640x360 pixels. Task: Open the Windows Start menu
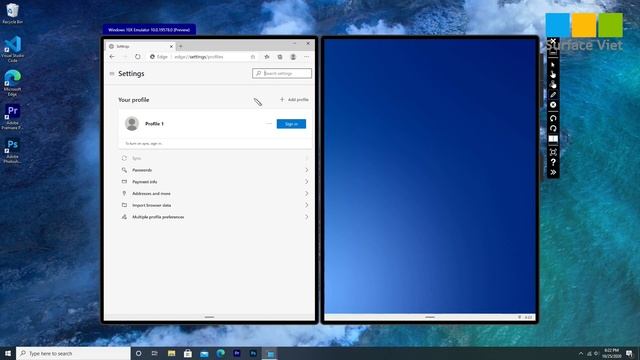click(8, 353)
